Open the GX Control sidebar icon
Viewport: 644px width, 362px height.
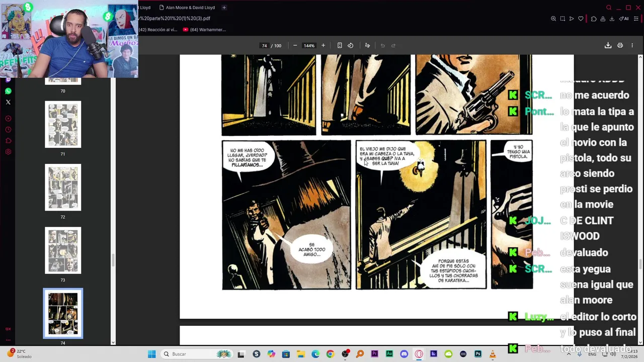(8, 329)
